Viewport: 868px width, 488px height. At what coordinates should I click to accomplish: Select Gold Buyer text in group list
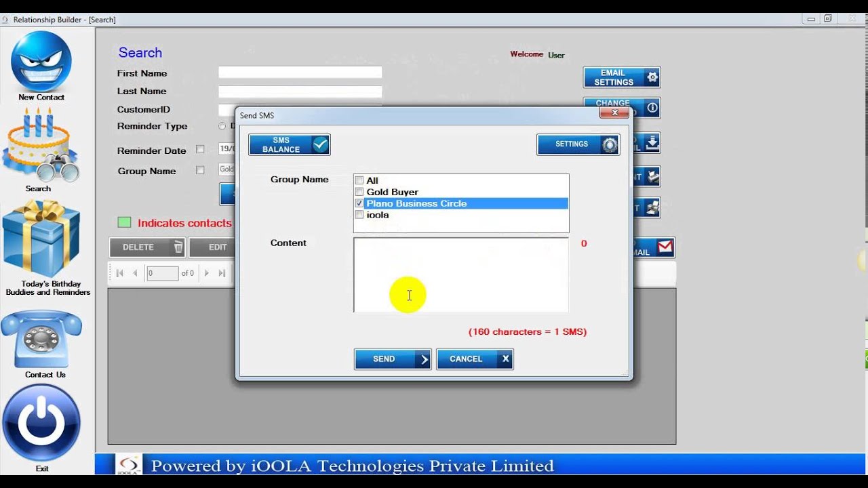pyautogui.click(x=393, y=192)
